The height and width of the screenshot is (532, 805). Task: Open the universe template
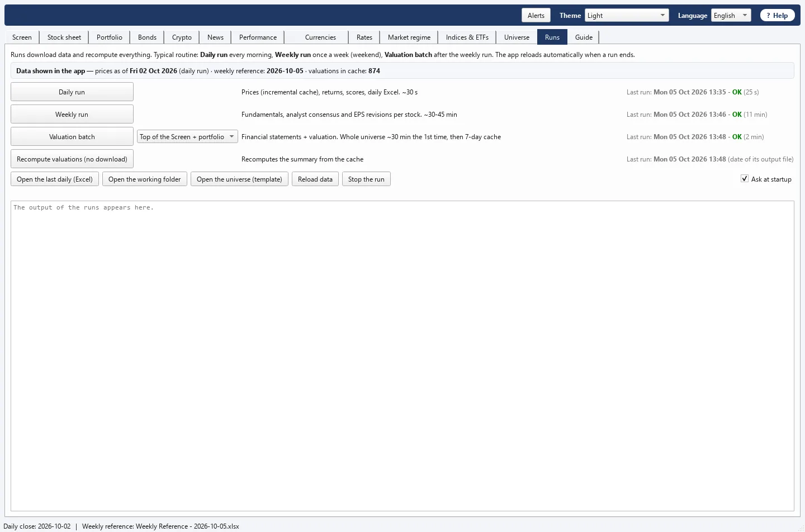pyautogui.click(x=239, y=179)
